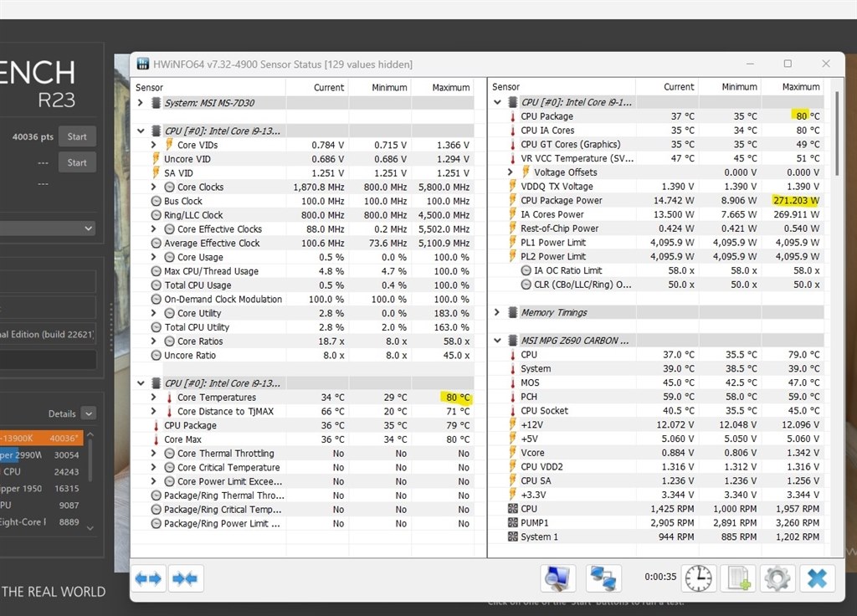Click the CPU Package Power lightning icon
857x616 pixels.
[513, 200]
